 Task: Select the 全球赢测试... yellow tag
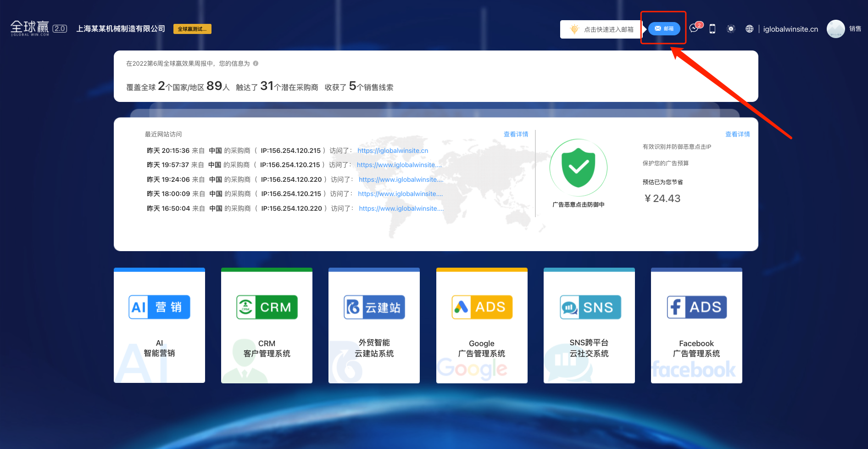(192, 29)
